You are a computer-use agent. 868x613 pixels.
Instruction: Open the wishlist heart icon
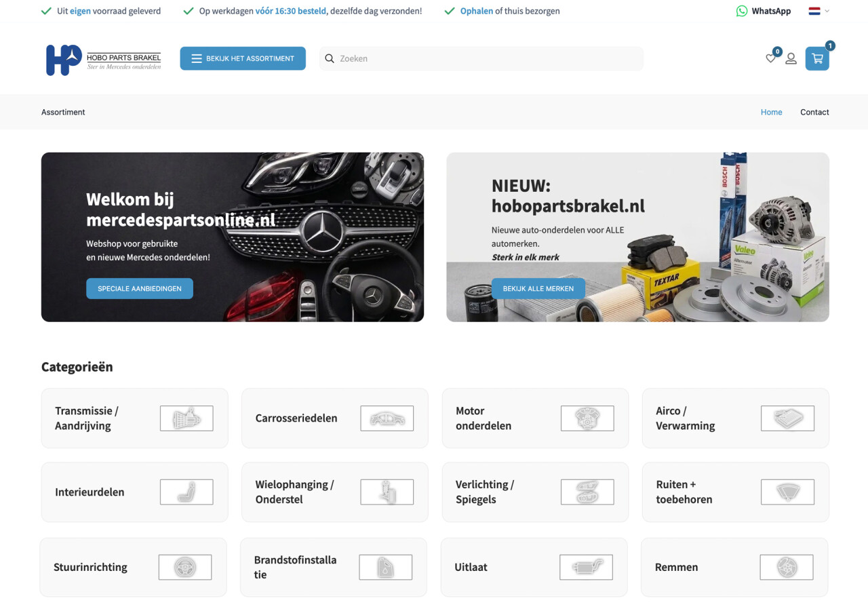pyautogui.click(x=770, y=59)
